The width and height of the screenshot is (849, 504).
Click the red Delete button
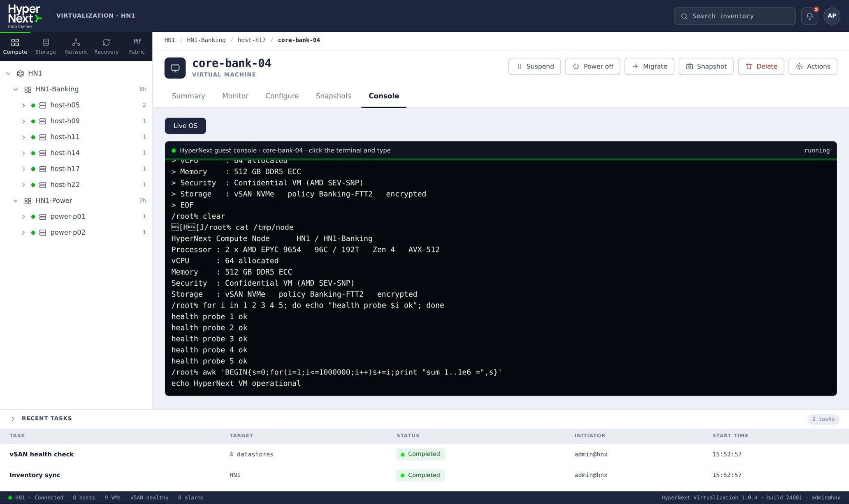[x=761, y=67]
